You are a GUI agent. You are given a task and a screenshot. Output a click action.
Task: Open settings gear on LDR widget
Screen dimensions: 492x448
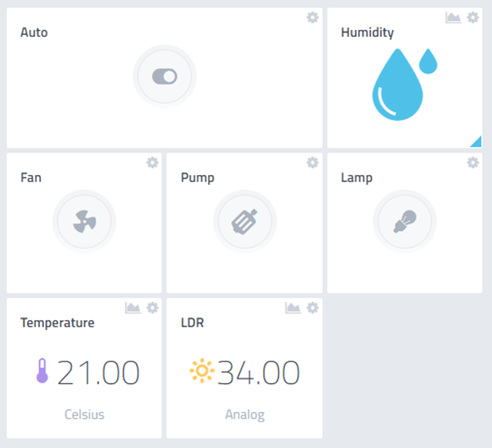pyautogui.click(x=312, y=308)
